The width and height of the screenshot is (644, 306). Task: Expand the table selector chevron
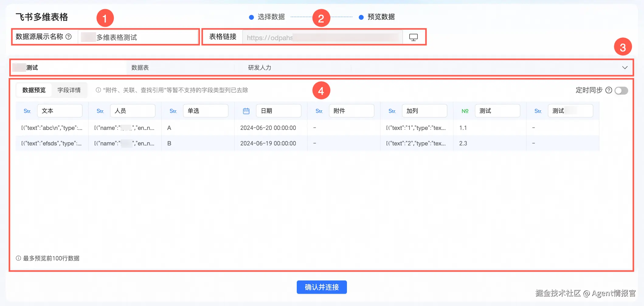click(625, 68)
